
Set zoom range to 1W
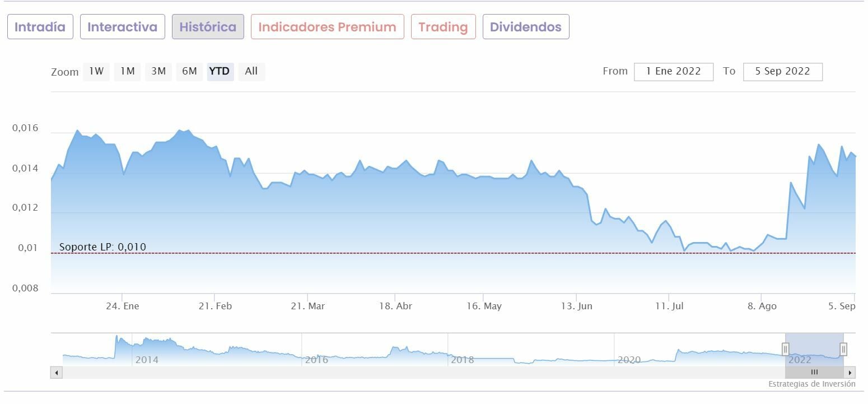(x=96, y=71)
